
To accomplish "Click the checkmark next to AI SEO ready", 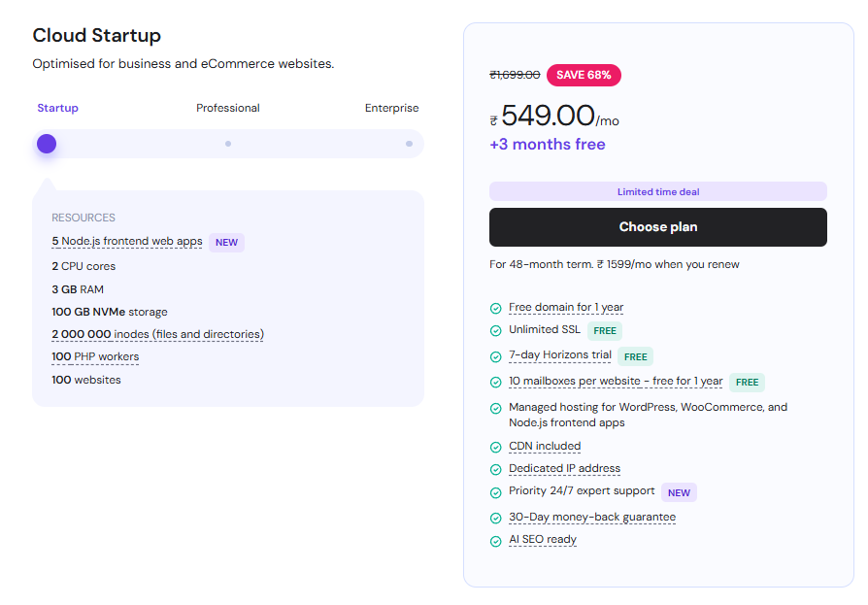I will (495, 541).
